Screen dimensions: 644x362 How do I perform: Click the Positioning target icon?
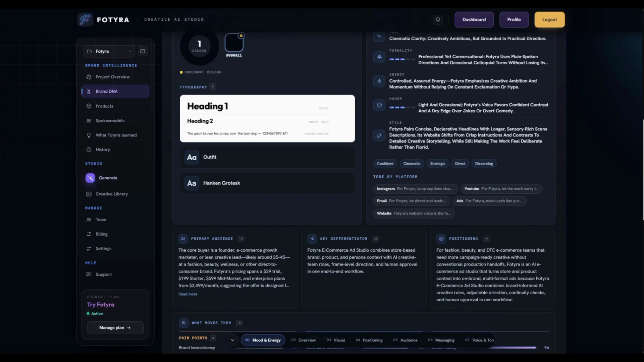pyautogui.click(x=441, y=239)
